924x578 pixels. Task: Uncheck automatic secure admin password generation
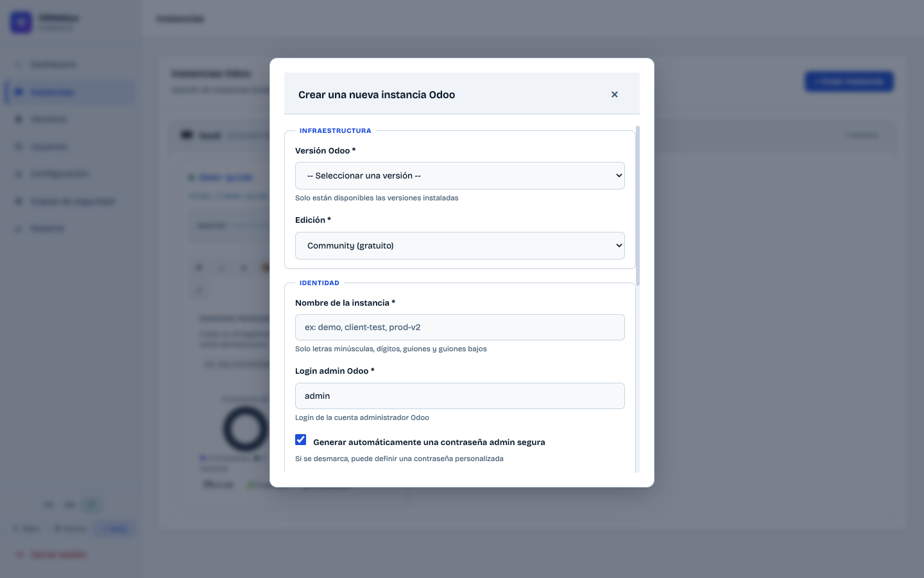point(300,440)
